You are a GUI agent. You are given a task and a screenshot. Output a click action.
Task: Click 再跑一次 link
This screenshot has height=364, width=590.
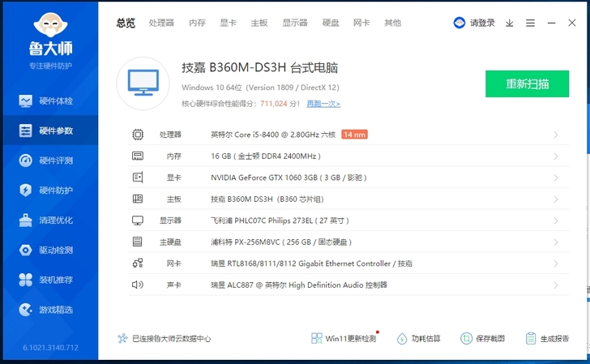[x=323, y=104]
